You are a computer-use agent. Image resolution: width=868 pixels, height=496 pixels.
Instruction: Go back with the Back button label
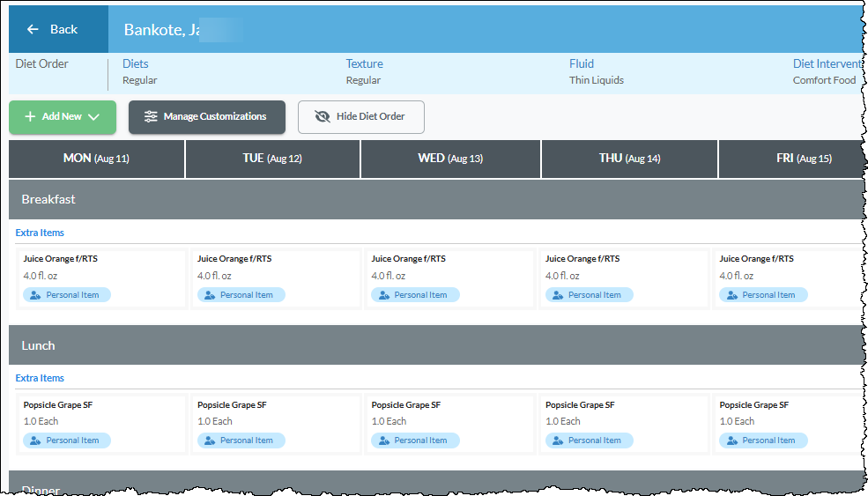(63, 29)
